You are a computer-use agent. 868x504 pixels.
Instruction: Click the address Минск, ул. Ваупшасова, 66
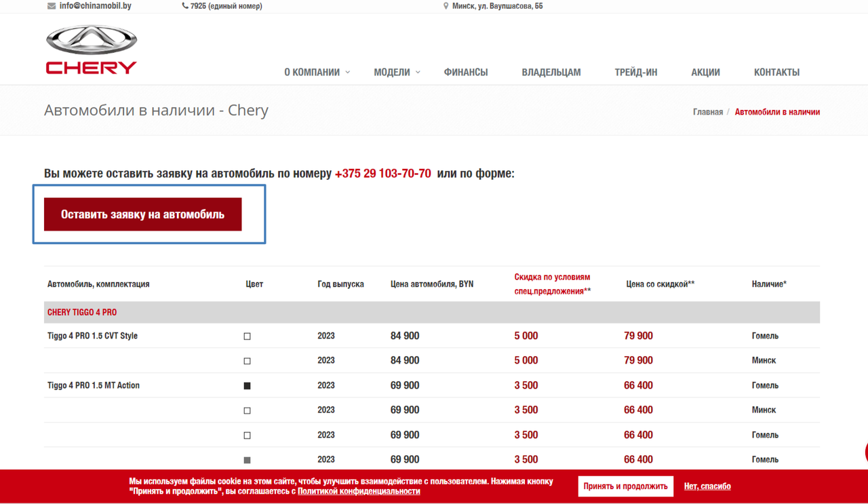[x=498, y=6]
